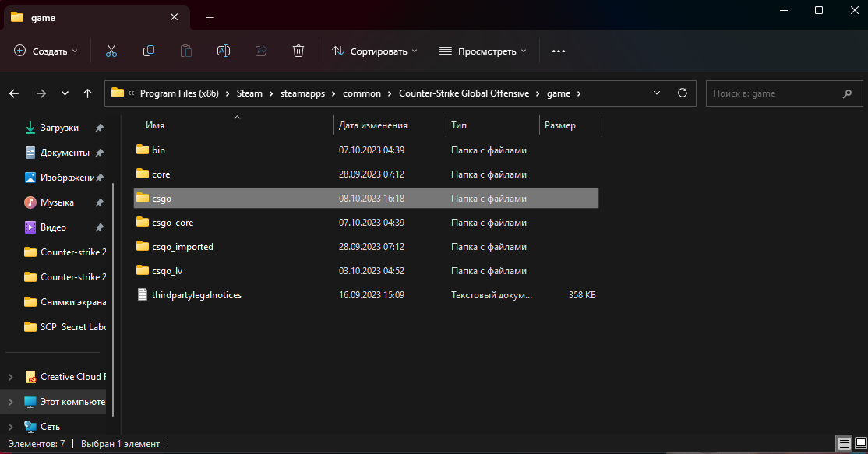868x454 pixels.
Task: Click the Rename icon in toolbar
Action: point(224,51)
